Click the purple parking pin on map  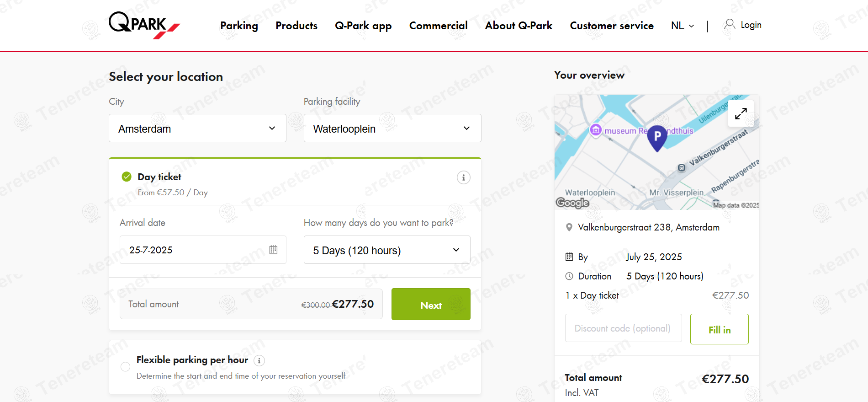(657, 137)
